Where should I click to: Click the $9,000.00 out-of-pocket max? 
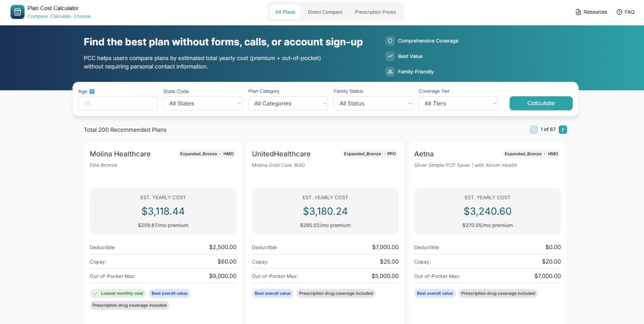[x=223, y=276]
